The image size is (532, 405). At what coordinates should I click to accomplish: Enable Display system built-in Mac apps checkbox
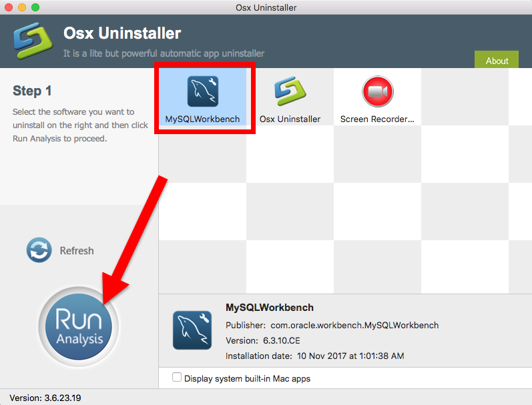point(177,378)
